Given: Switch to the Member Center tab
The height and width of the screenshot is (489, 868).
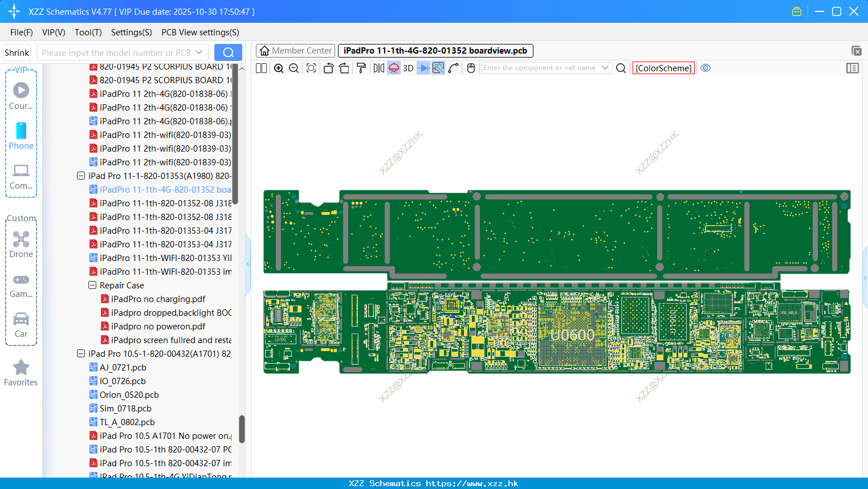Looking at the screenshot, I should (x=296, y=51).
